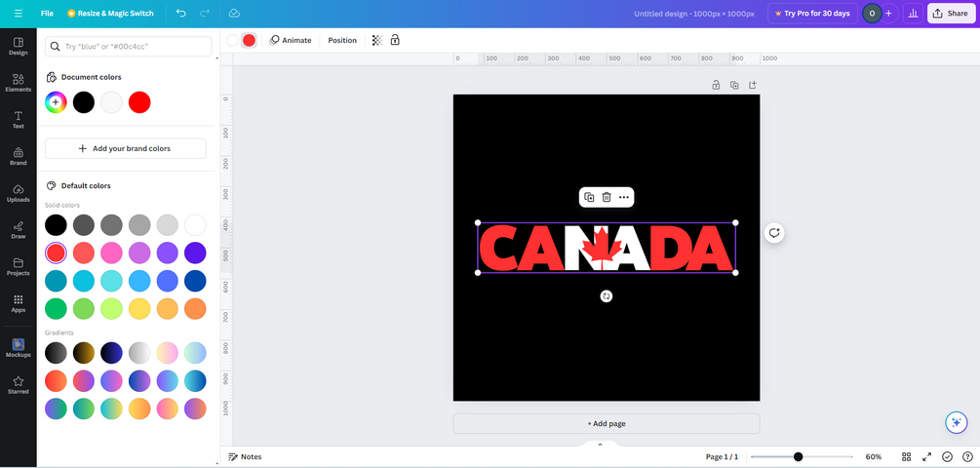
Task: Open the transparency checkerboard icon
Action: point(376,40)
